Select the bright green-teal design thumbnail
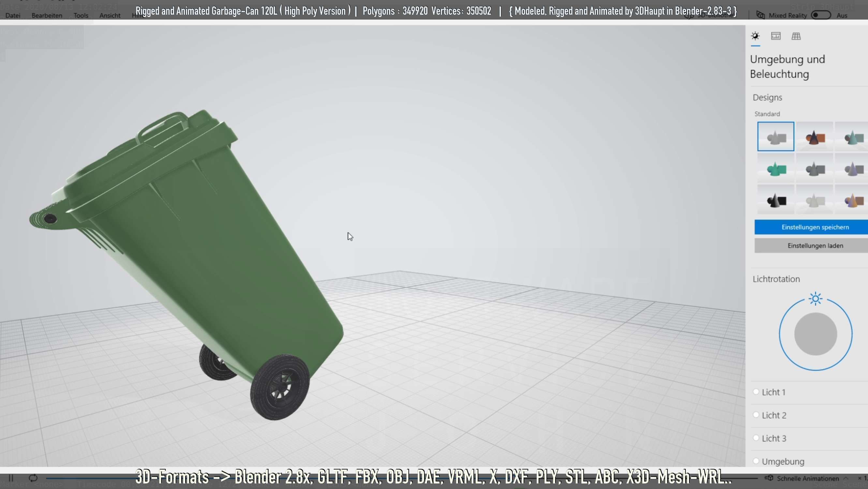868x489 pixels. point(776,168)
